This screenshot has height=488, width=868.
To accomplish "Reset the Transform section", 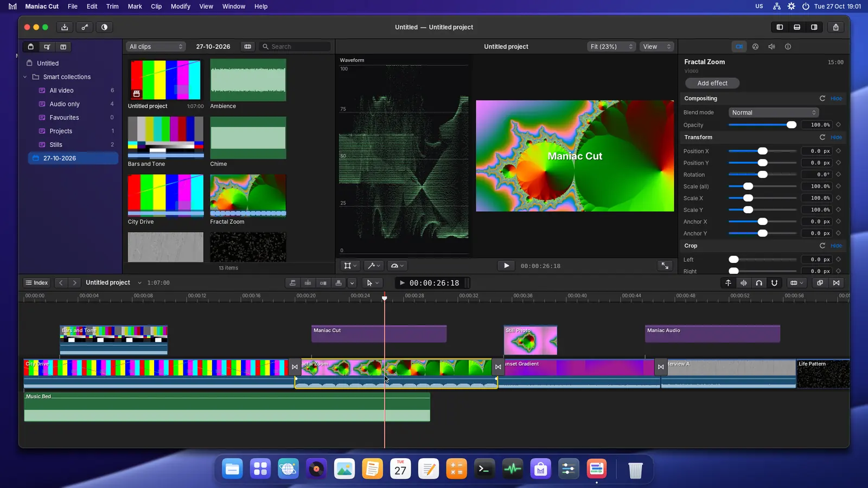I will point(822,138).
